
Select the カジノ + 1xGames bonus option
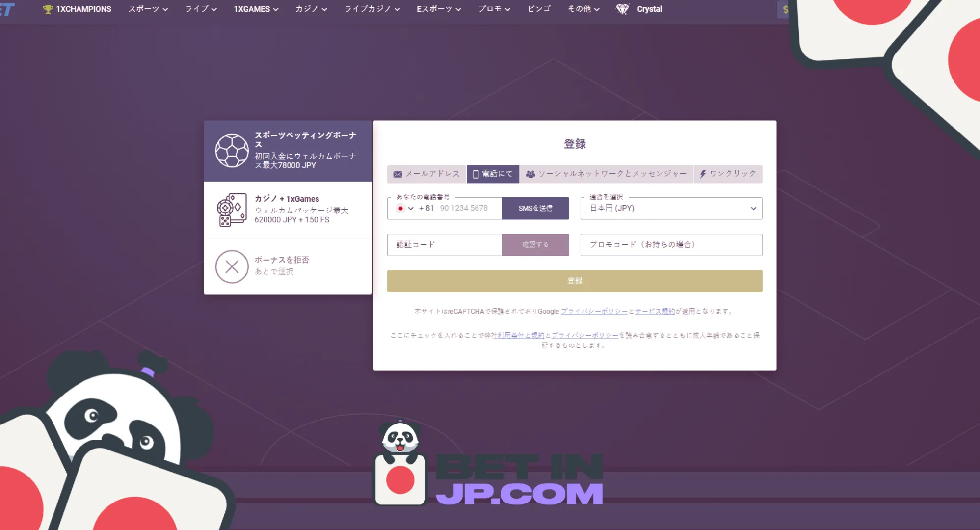pos(288,210)
